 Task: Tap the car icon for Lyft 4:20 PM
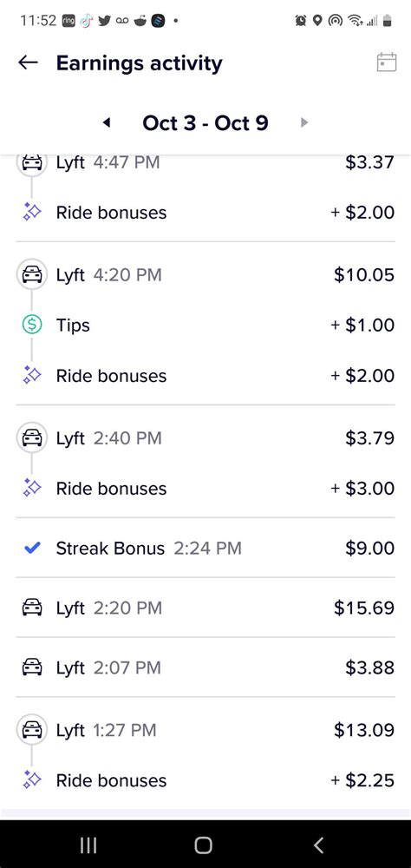[31, 274]
